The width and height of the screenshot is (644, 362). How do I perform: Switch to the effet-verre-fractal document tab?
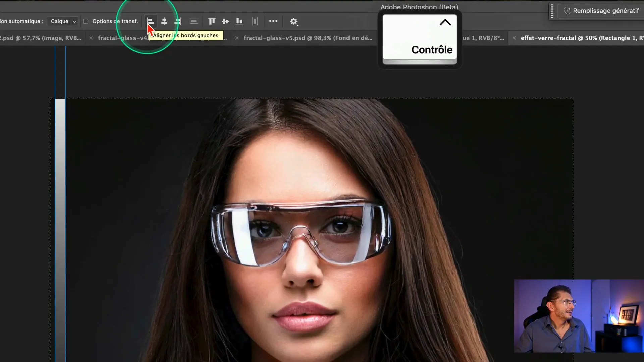coord(581,38)
